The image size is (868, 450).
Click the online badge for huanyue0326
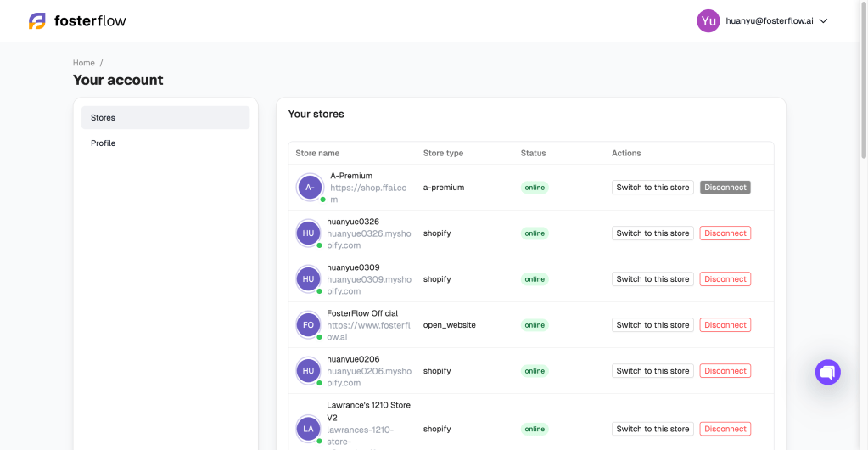[x=535, y=233]
